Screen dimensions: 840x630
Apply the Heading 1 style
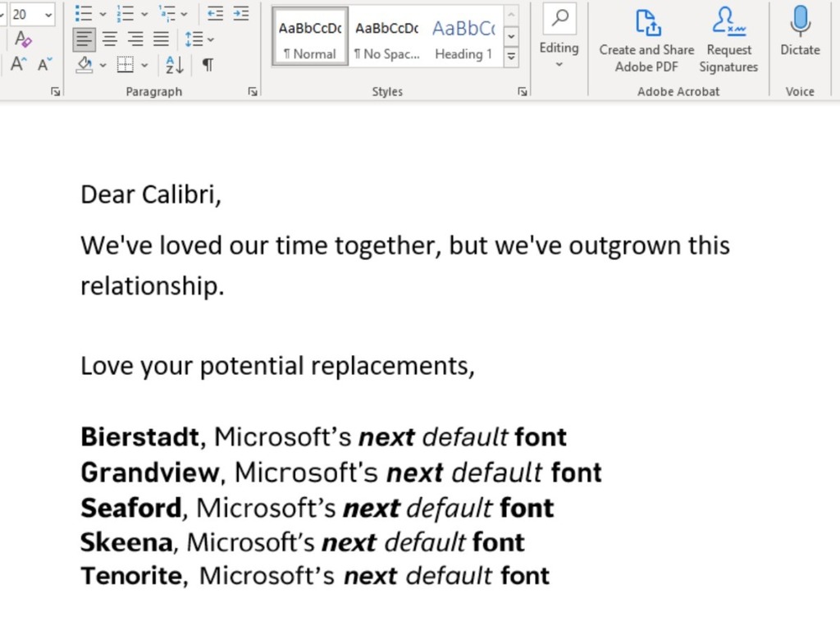pos(464,36)
